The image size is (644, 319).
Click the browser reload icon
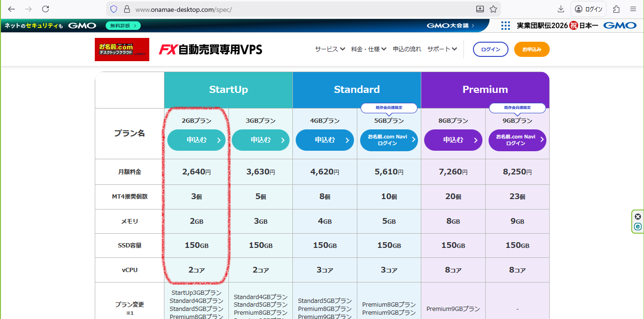[x=45, y=9]
